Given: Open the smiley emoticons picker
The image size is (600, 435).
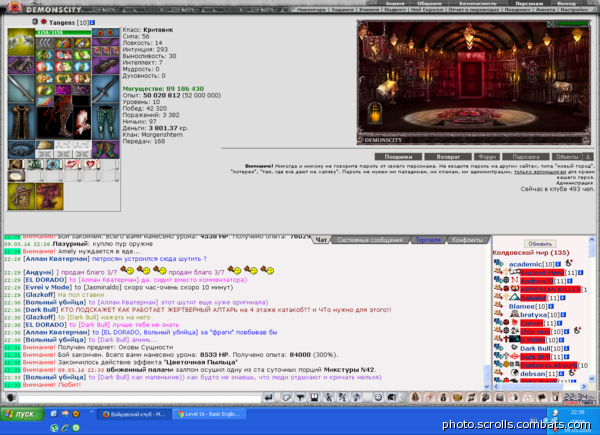Looking at the screenshot, I should pos(378,398).
